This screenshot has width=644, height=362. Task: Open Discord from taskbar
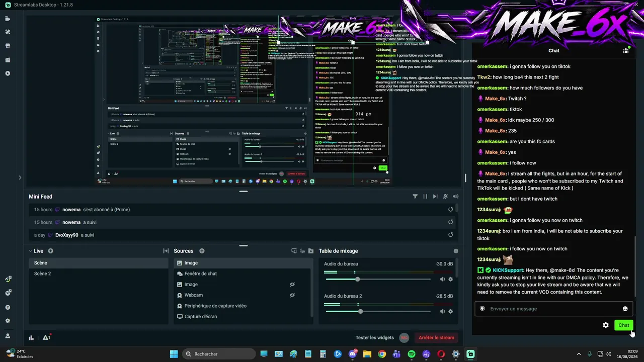point(353,354)
